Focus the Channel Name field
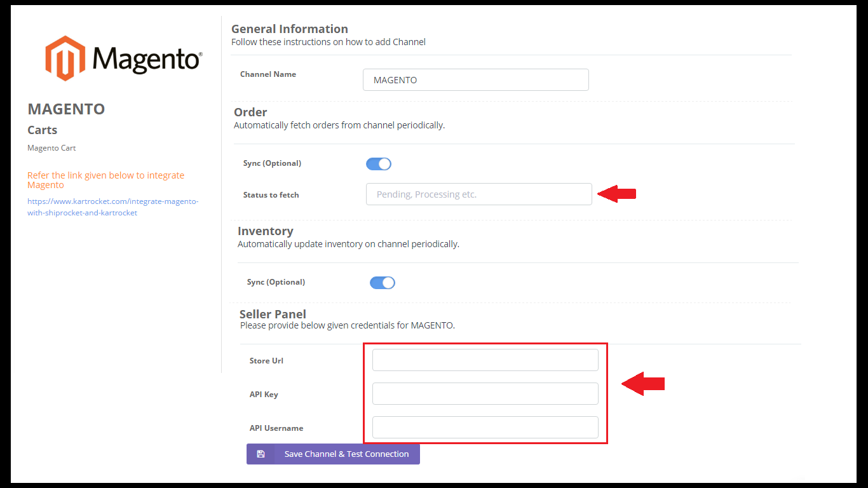 tap(475, 80)
